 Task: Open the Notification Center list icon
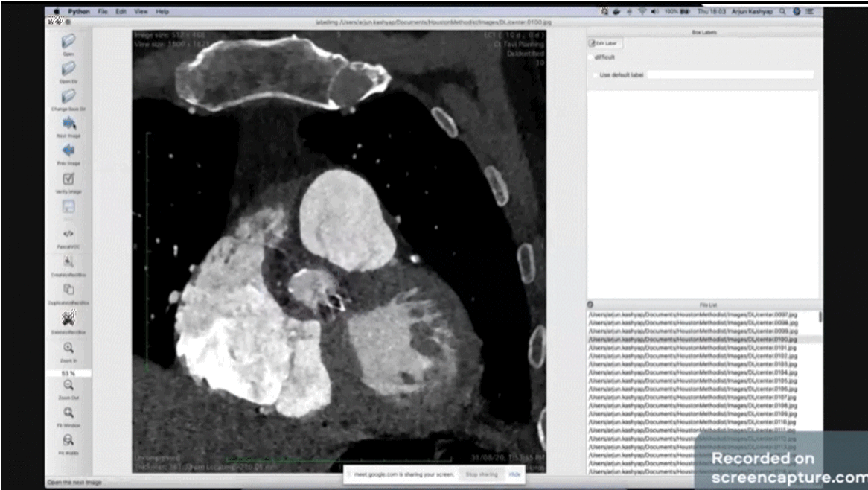click(x=810, y=11)
